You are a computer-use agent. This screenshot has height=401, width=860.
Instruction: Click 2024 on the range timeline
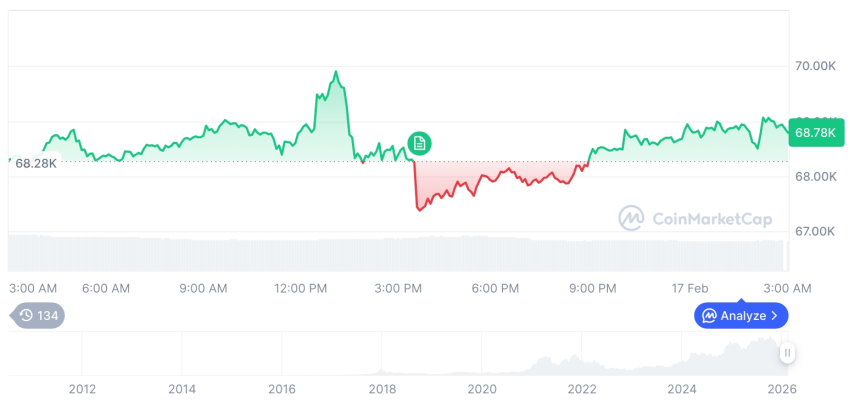[x=682, y=388]
